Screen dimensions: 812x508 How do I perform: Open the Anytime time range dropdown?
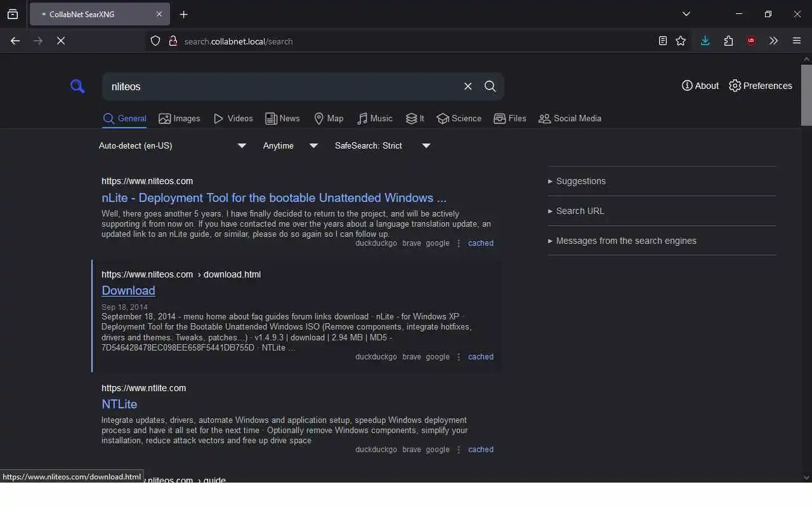[291, 146]
